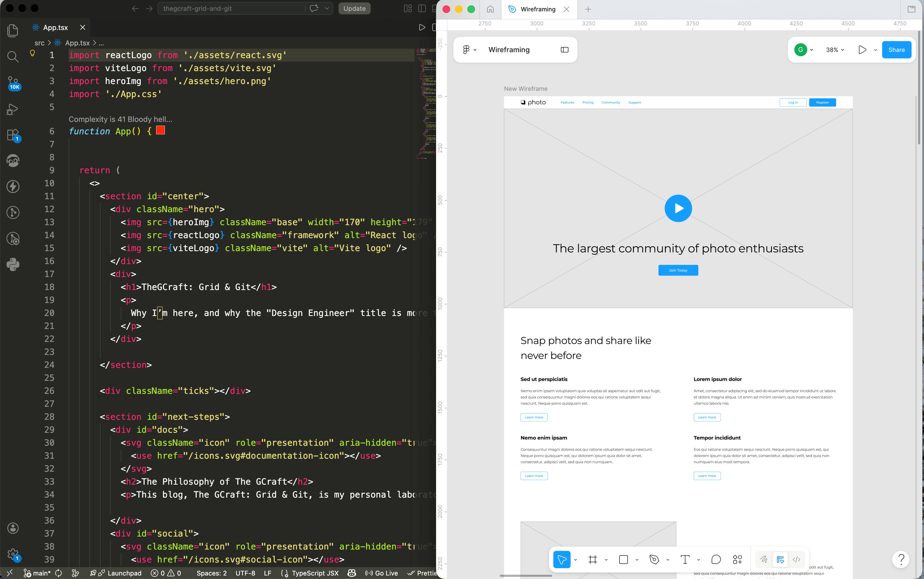Click the lightbulb code action on line 1

click(32, 54)
